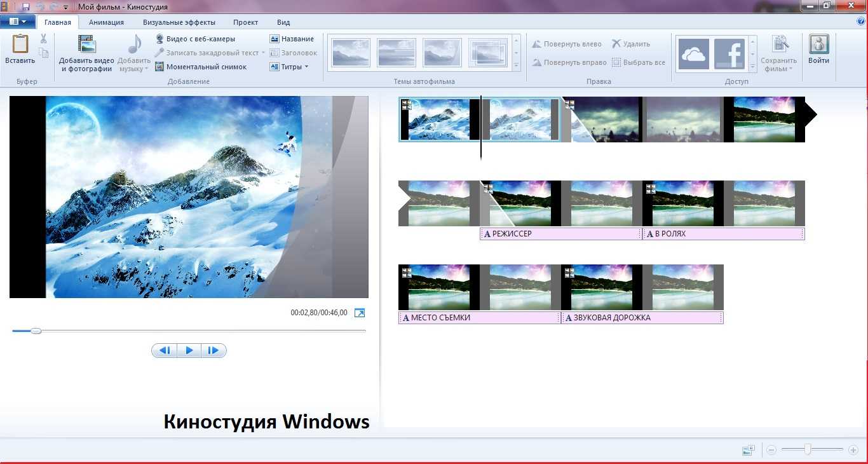Click the Войти sign-in button
The height and width of the screenshot is (464, 868).
pos(818,50)
